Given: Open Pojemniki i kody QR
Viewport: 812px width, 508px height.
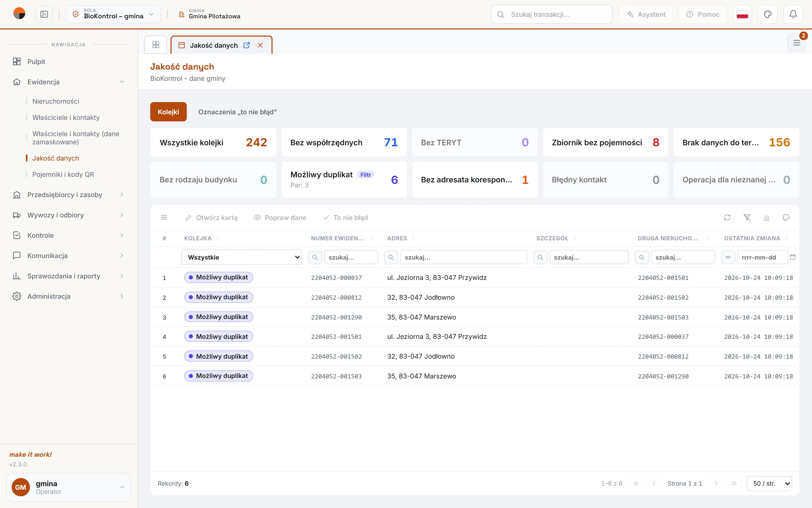Looking at the screenshot, I should (63, 174).
